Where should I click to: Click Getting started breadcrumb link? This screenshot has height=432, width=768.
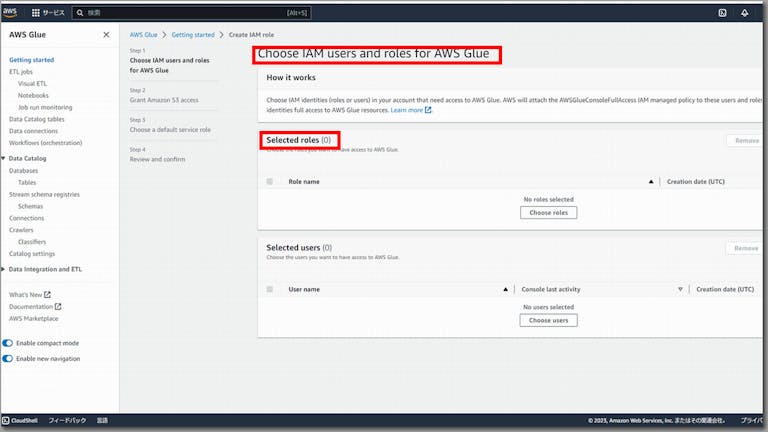tap(193, 35)
